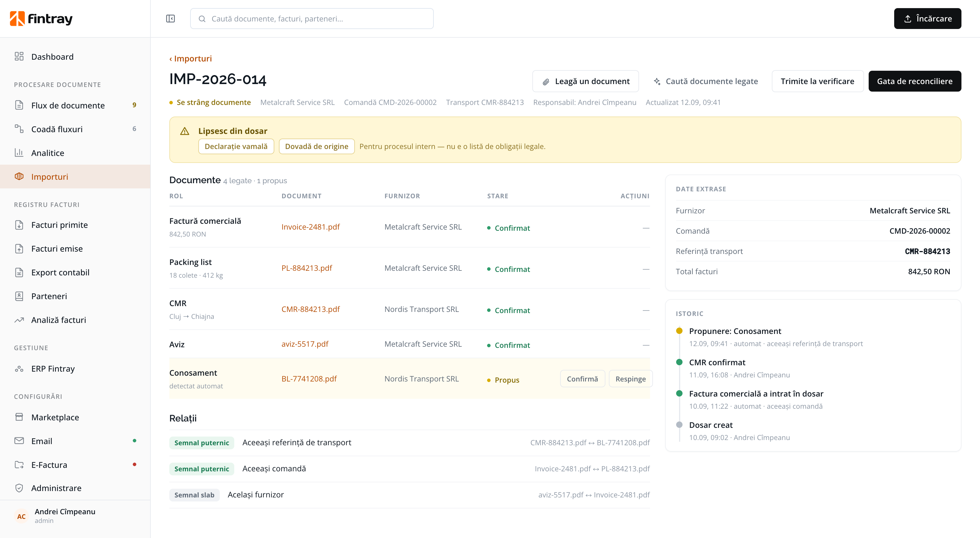Open Flux de documente section

(x=75, y=105)
